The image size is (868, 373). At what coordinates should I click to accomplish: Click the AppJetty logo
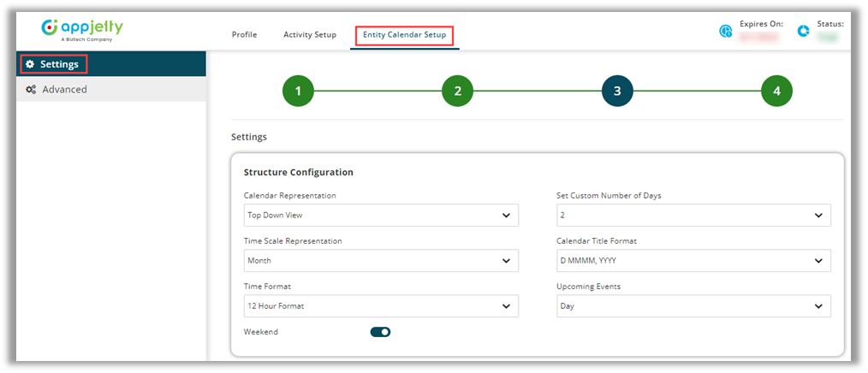coord(82,29)
